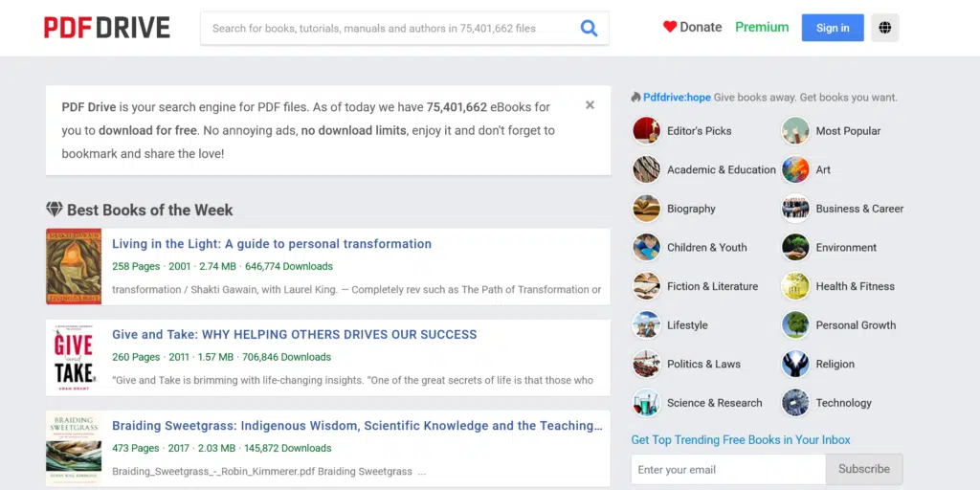Viewport: 980px width, 490px height.
Task: Open Braiding Sweetgrass book title
Action: point(358,426)
